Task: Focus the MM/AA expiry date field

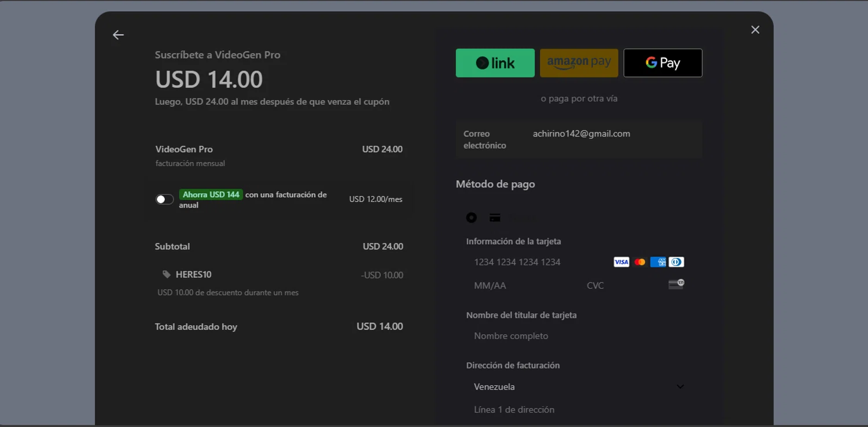Action: click(x=523, y=285)
